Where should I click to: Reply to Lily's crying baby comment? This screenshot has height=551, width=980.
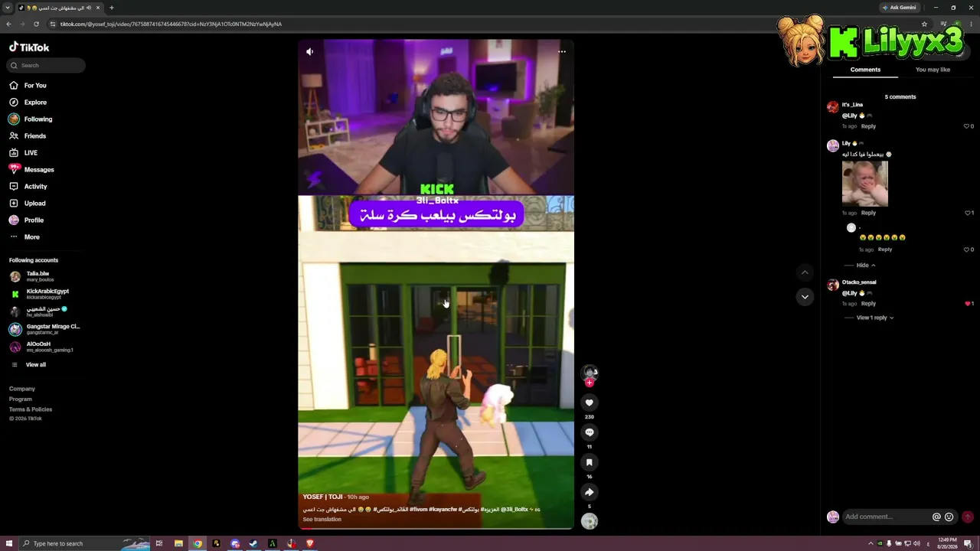point(868,213)
